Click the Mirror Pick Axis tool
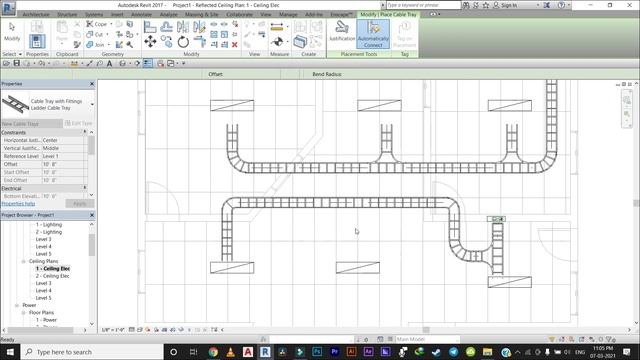The image size is (640, 360). pos(183,27)
